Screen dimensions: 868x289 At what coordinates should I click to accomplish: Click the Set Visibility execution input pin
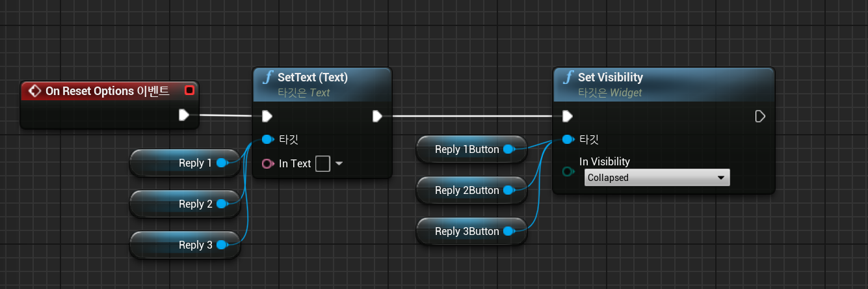(x=568, y=117)
